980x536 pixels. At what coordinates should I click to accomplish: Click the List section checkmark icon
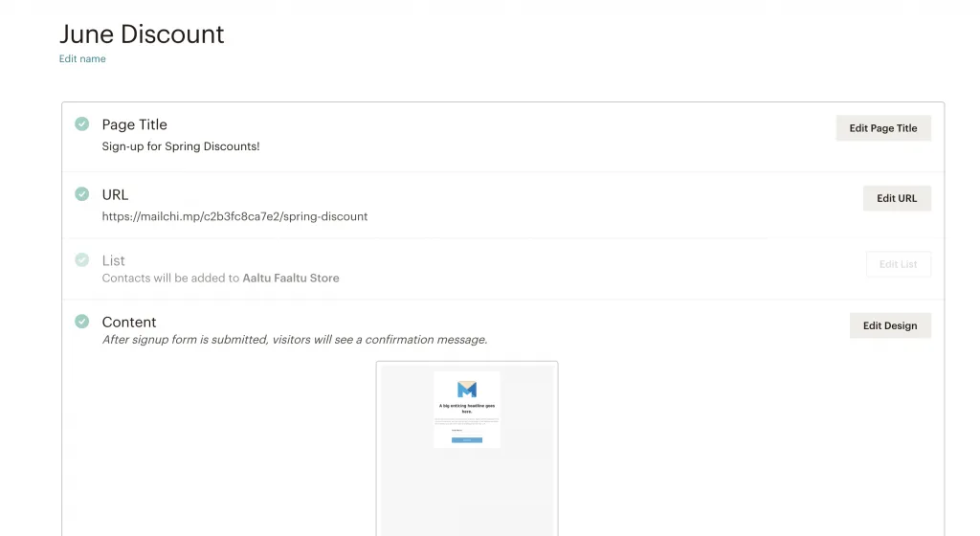[x=82, y=259]
